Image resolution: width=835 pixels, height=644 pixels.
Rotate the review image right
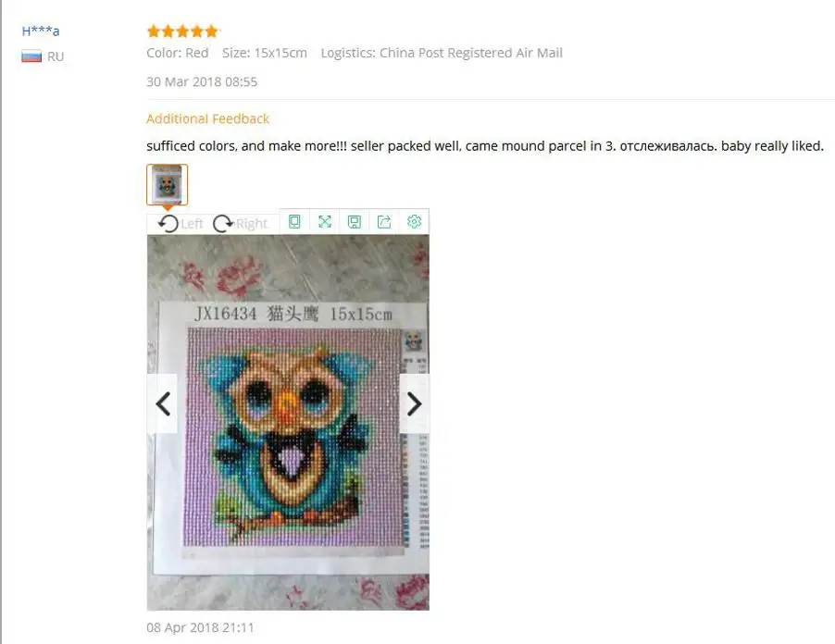point(240,224)
